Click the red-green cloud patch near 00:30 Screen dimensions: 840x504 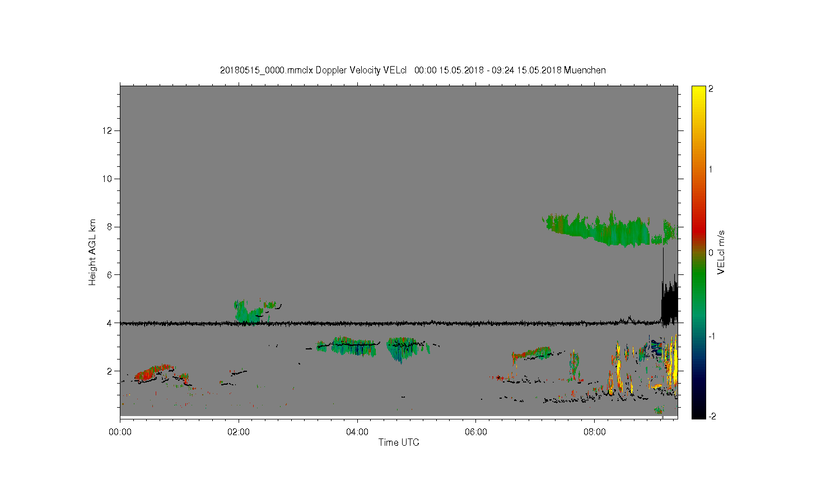tap(154, 372)
